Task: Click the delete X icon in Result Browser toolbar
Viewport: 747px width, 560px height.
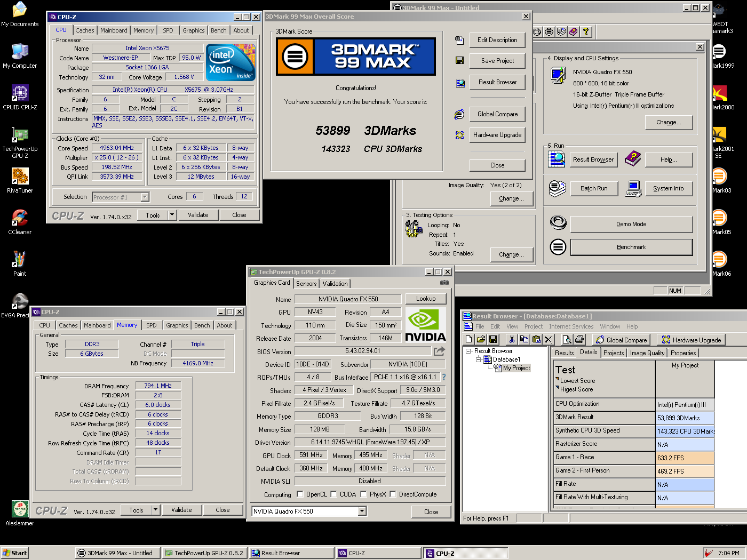Action: click(x=549, y=340)
